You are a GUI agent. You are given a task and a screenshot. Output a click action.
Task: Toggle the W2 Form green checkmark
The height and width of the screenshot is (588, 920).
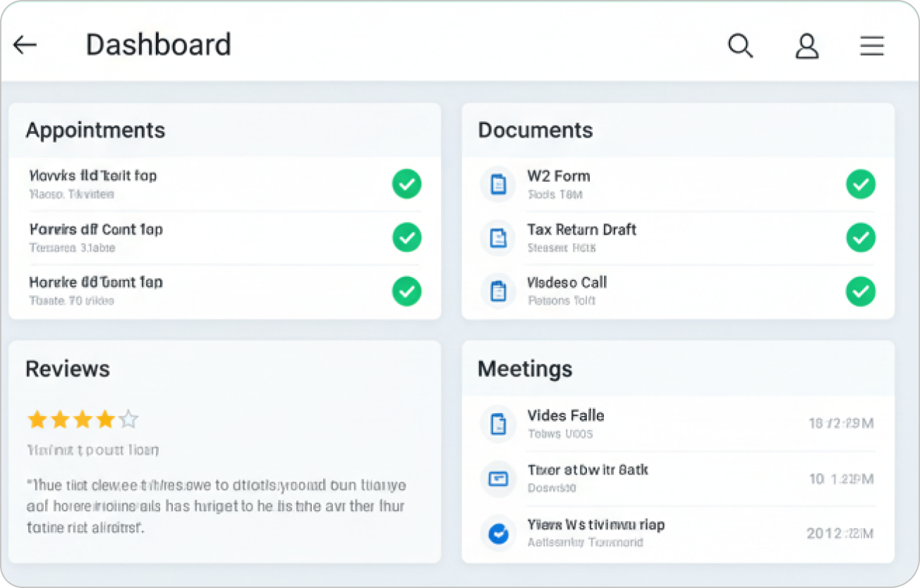(860, 184)
